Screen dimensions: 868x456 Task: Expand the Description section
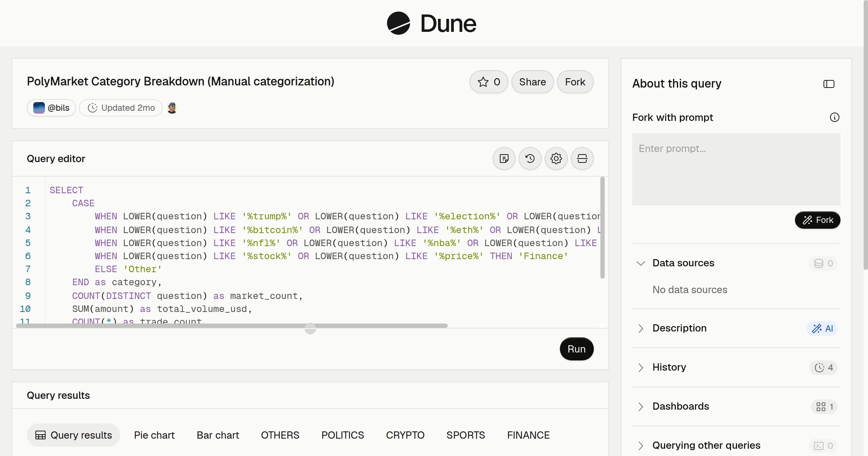click(641, 328)
